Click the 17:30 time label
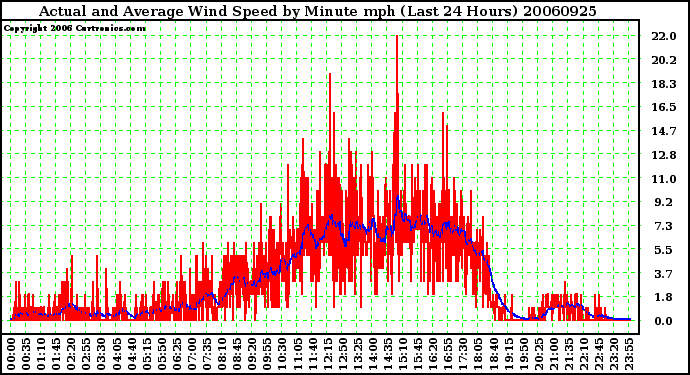This screenshot has width=690, height=375. (462, 354)
